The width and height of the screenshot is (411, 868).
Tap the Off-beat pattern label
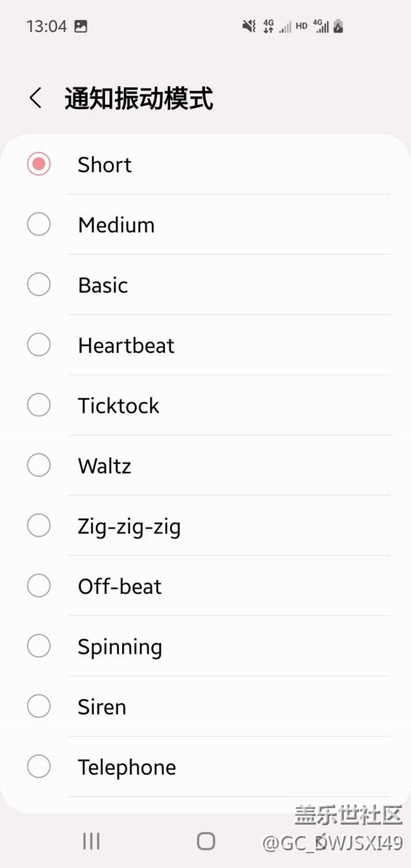tap(120, 586)
